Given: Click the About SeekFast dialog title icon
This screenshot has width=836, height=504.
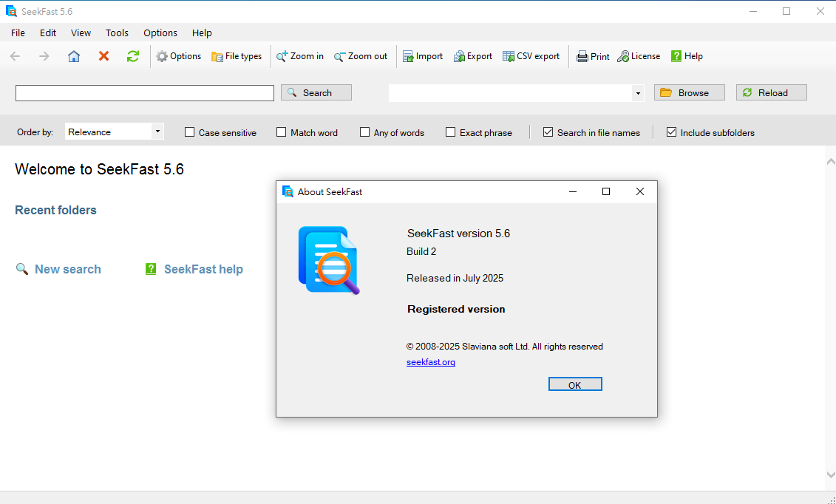Looking at the screenshot, I should pos(288,192).
